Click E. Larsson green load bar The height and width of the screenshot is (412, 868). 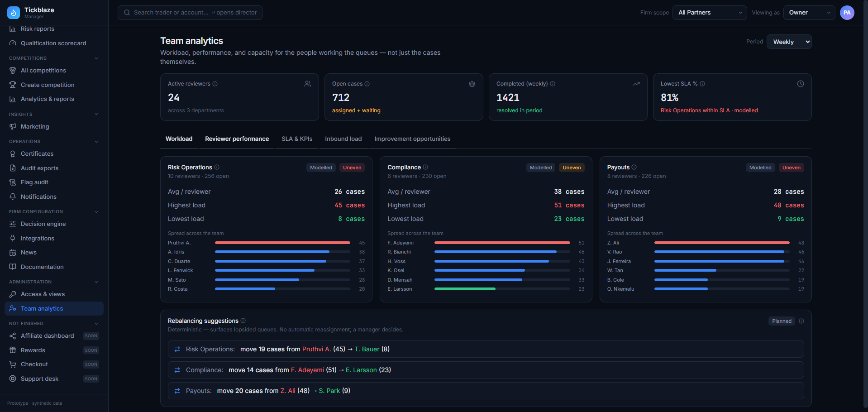[x=465, y=289]
